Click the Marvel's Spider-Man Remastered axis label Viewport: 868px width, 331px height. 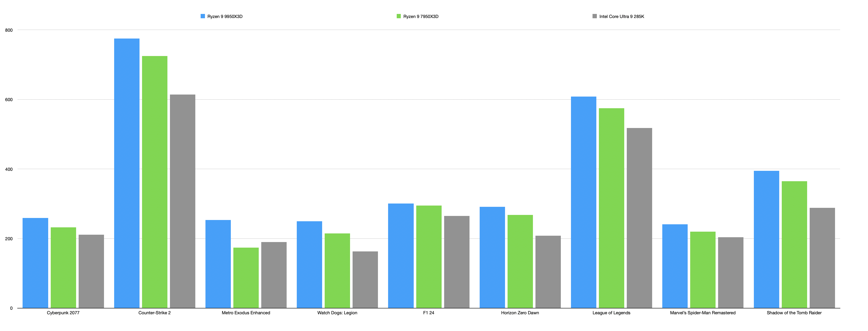(x=703, y=313)
